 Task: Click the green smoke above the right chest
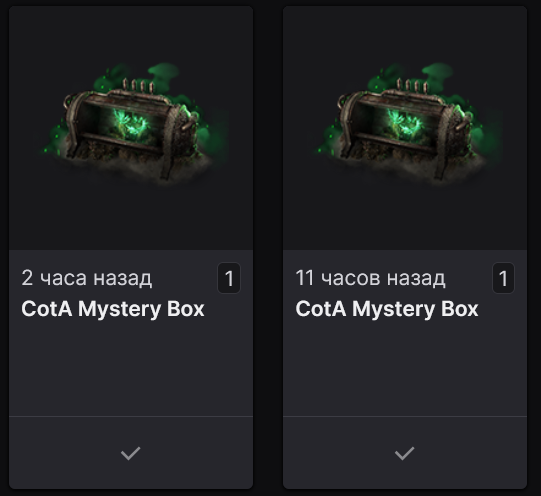point(437,72)
